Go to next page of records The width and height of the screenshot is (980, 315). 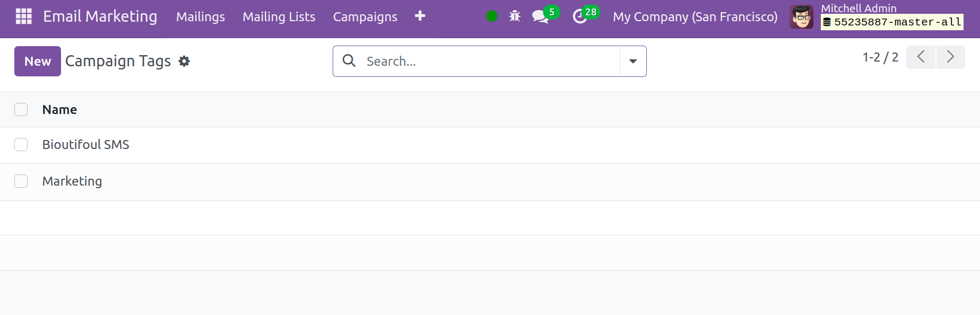(950, 57)
